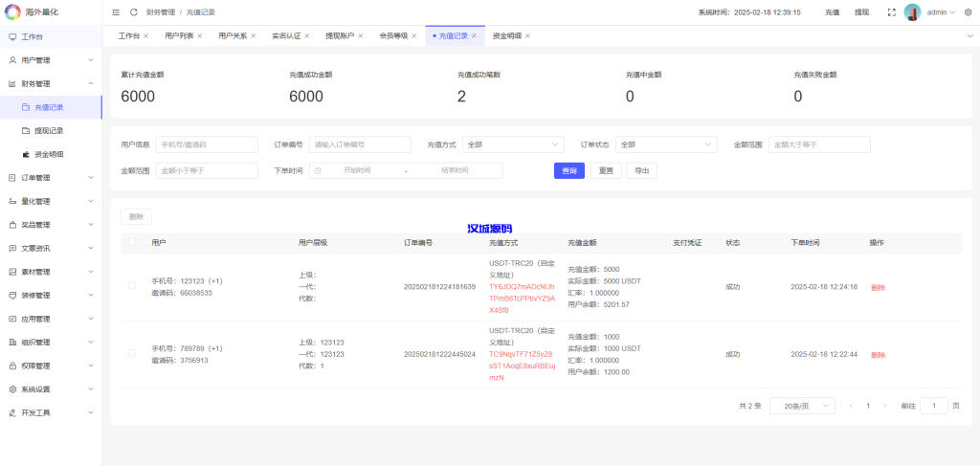
Task: Check the row for phone 123123
Action: tap(132, 286)
